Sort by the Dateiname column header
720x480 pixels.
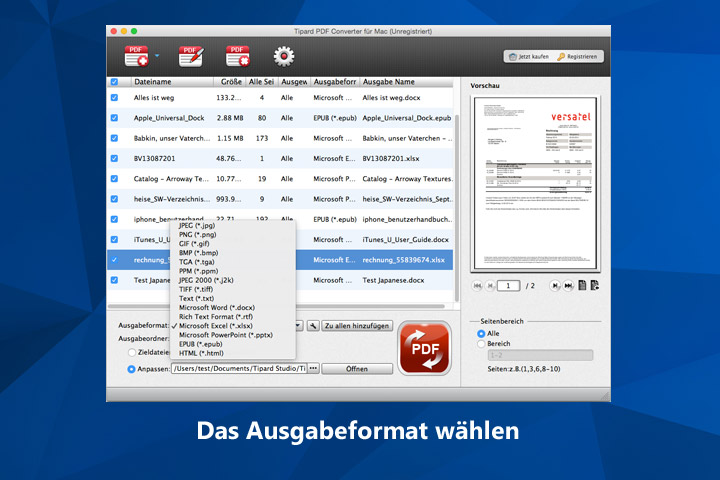(172, 82)
